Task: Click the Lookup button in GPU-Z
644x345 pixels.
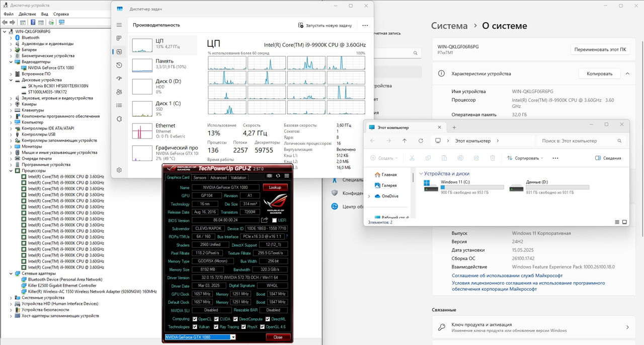Action: (275, 187)
